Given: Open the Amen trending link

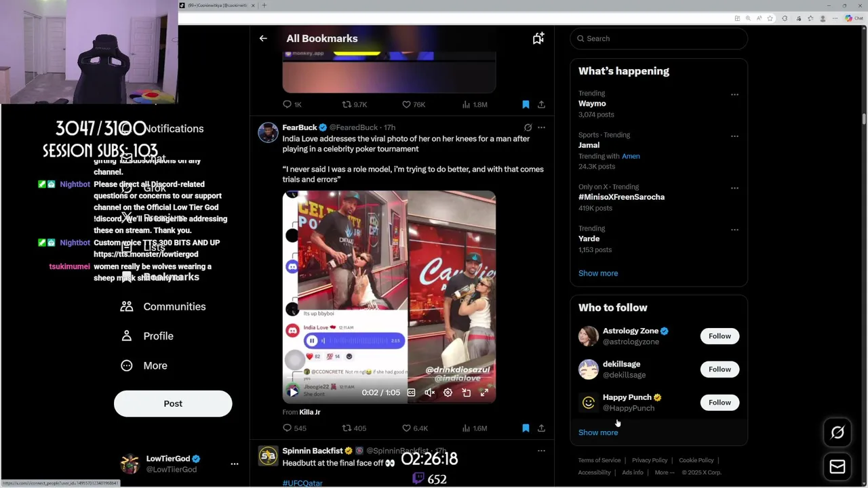Looking at the screenshot, I should 631,156.
